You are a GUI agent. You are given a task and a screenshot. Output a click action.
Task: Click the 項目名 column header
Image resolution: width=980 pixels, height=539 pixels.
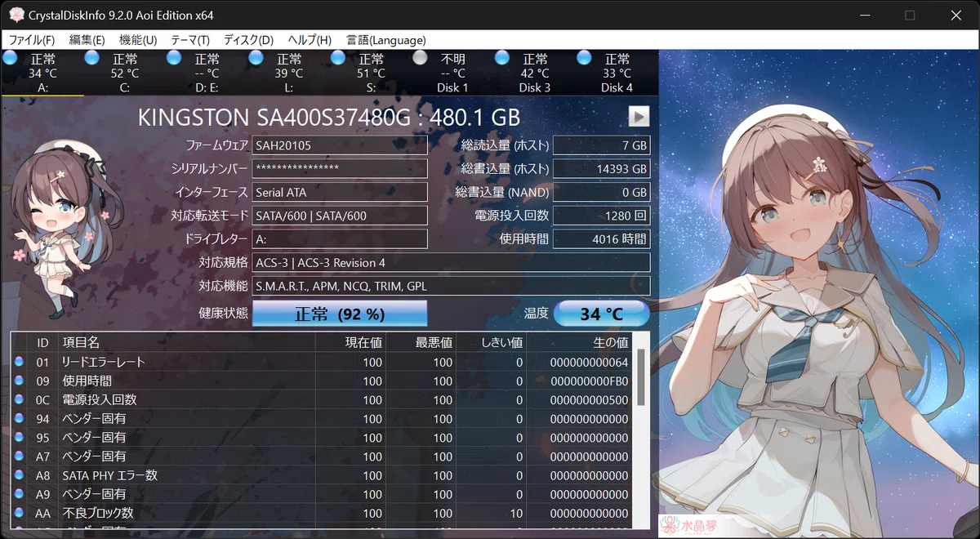[x=186, y=342]
